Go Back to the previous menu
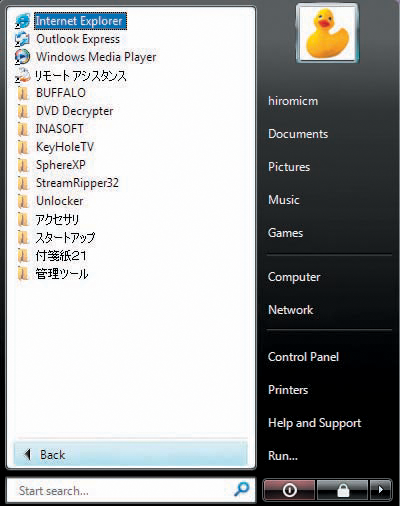The image size is (400, 506). coord(131,454)
